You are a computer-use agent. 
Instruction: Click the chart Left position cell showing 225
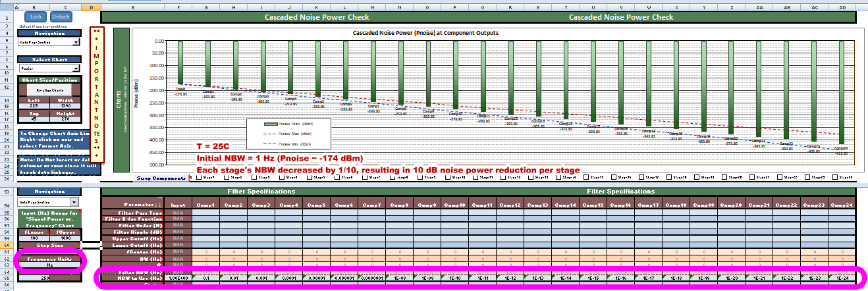coord(33,105)
